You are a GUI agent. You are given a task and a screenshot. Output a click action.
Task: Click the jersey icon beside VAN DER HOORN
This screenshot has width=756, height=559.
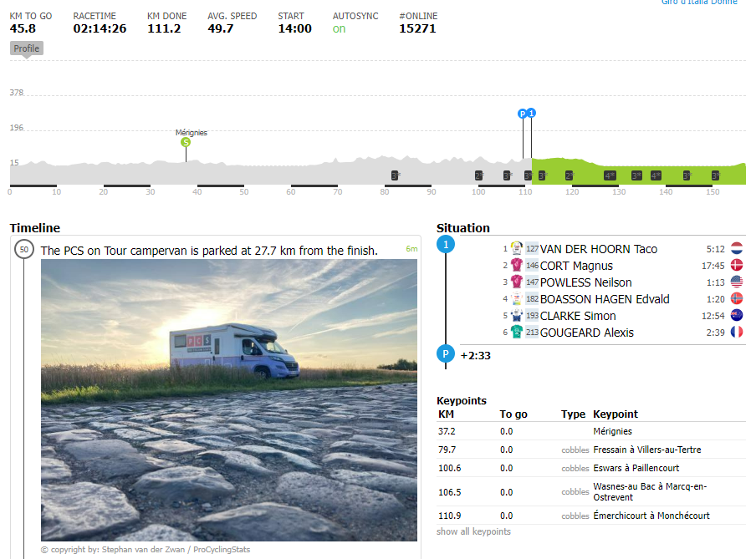click(x=516, y=249)
